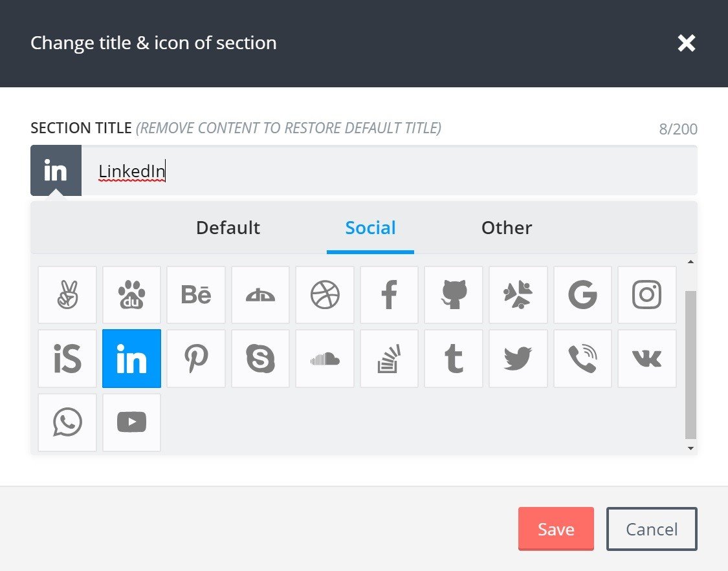Image resolution: width=728 pixels, height=571 pixels.
Task: Save the section changes
Action: [x=555, y=528]
